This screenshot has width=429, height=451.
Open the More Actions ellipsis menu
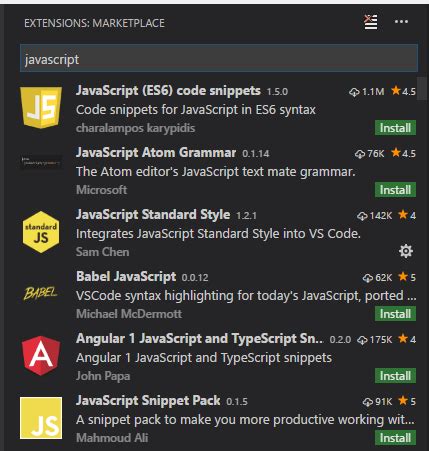(401, 22)
